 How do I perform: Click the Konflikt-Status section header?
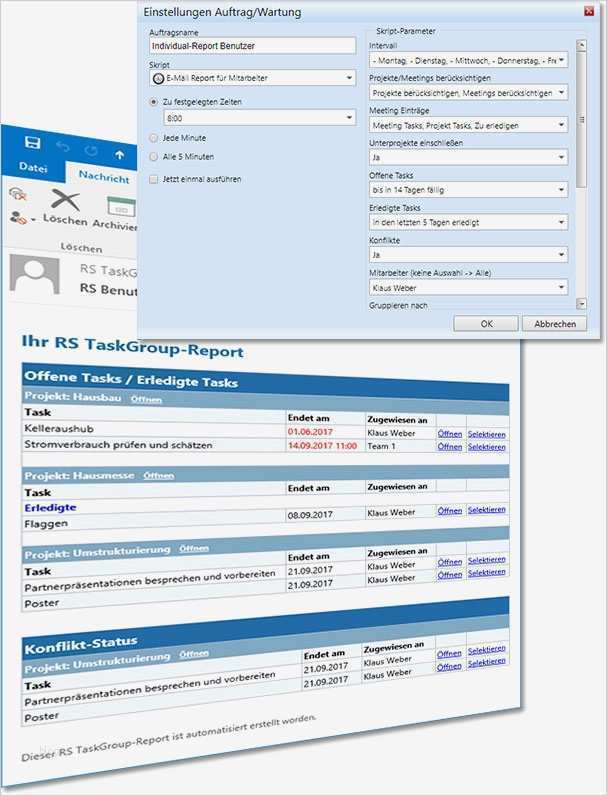81,645
